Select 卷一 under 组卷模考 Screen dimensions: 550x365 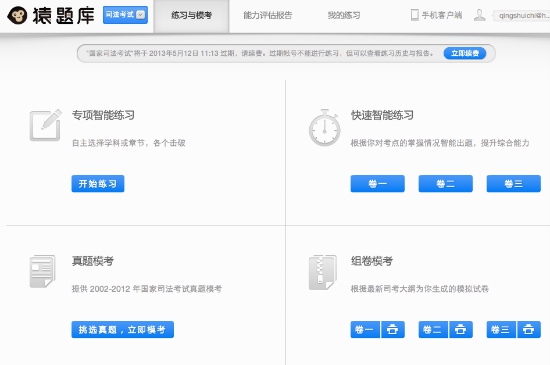coord(365,330)
